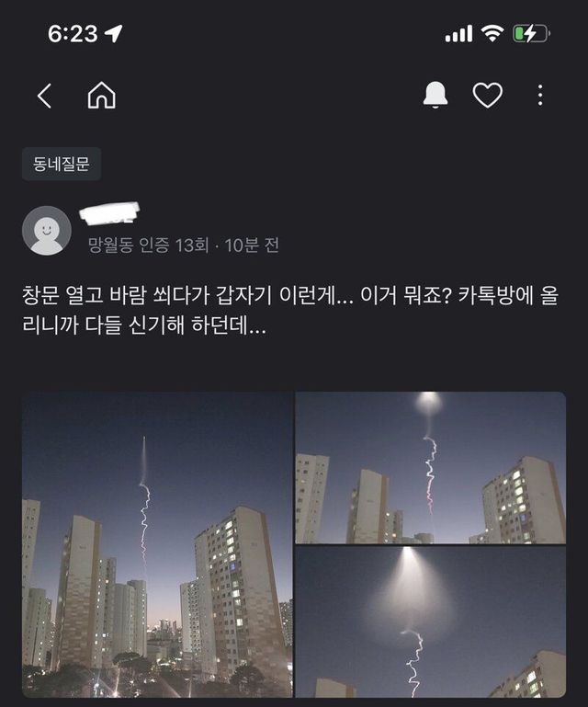Tap the 망월동 인증 13회 info text
The height and width of the screenshot is (707, 588).
tap(148, 245)
